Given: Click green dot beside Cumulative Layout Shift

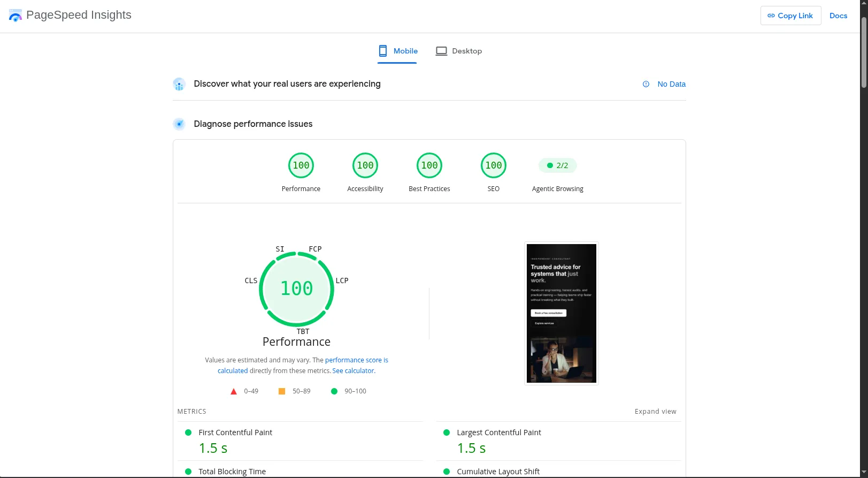Looking at the screenshot, I should 447,472.
